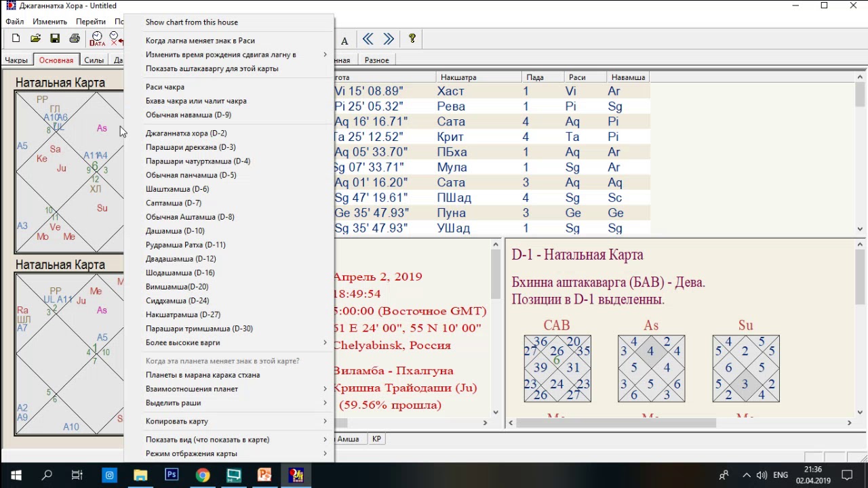Create a new chart with the blank page icon
Viewport: 868px width, 488px height.
coord(16,39)
